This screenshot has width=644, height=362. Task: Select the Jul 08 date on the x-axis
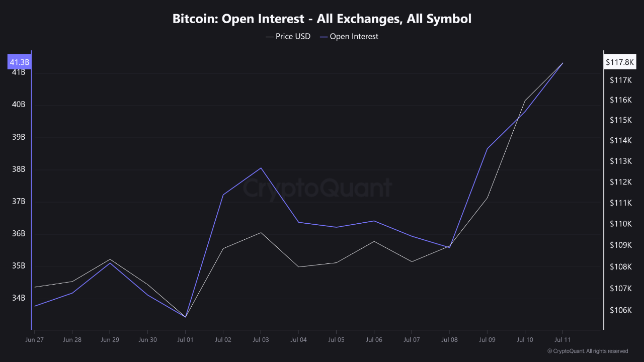coord(449,340)
